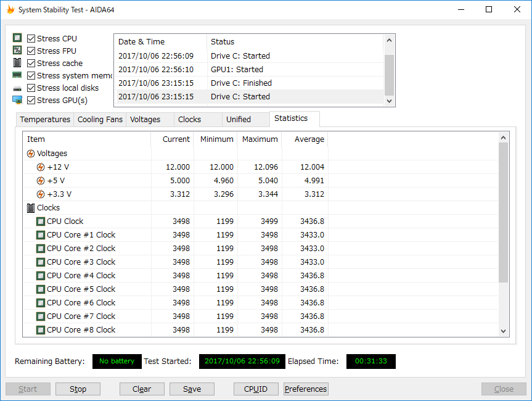
Task: Click the monitor icon beside Stress GPU(s)
Action: (x=17, y=100)
